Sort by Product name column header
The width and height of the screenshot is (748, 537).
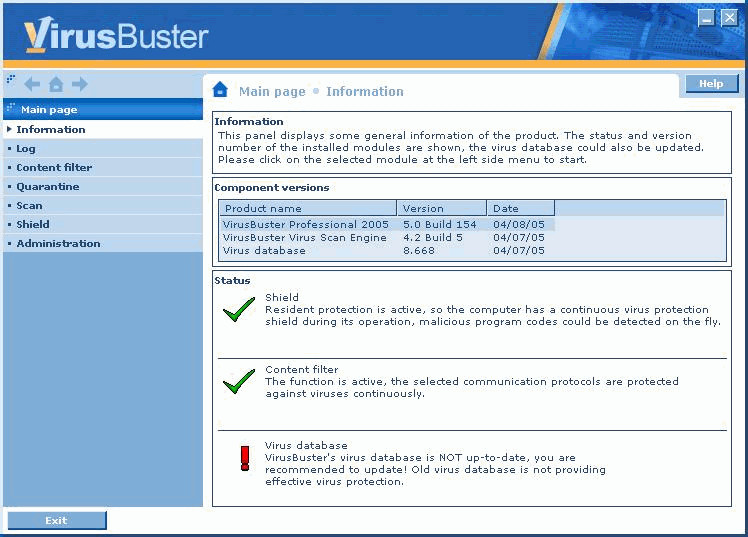(x=308, y=208)
